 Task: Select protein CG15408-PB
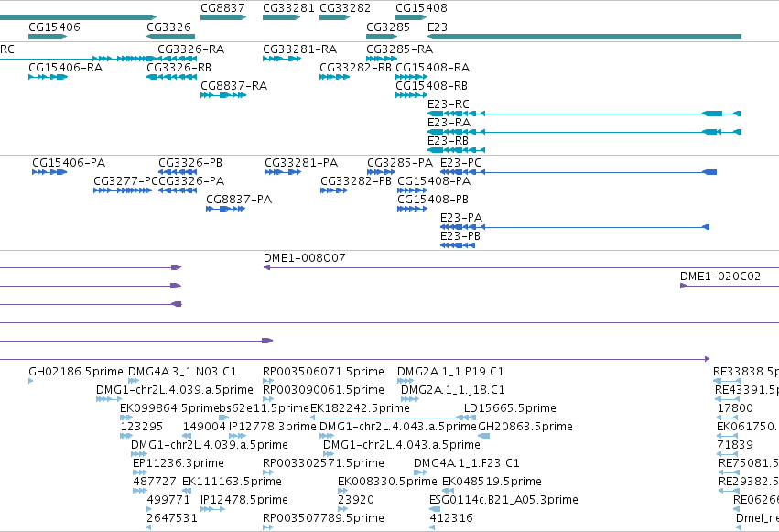click(x=412, y=209)
